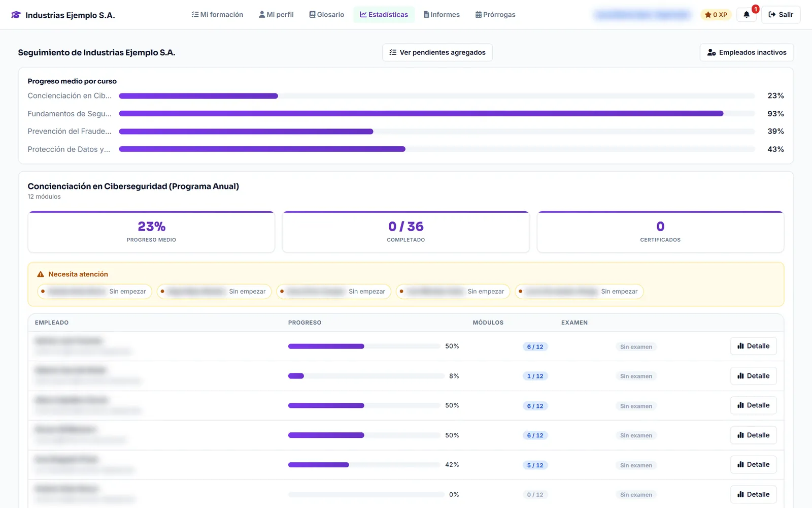
Task: Click the Examen column header
Action: point(574,323)
